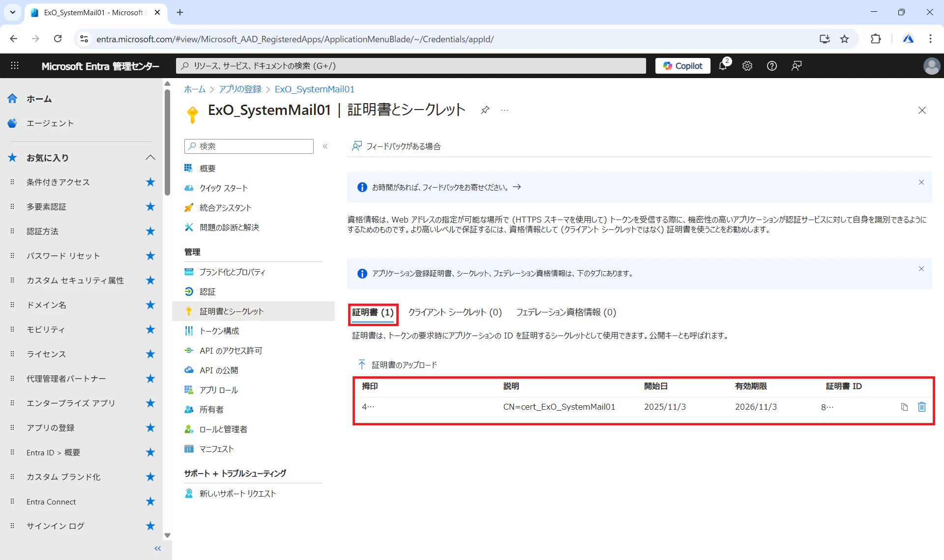
Task: Click 証明書のアップロード button
Action: pos(397,365)
